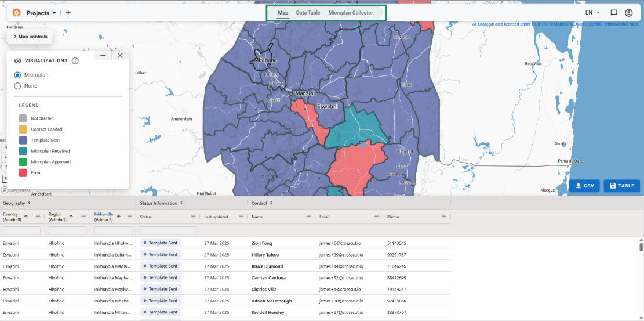Click Template Sent status for Zion Fong

161,243
